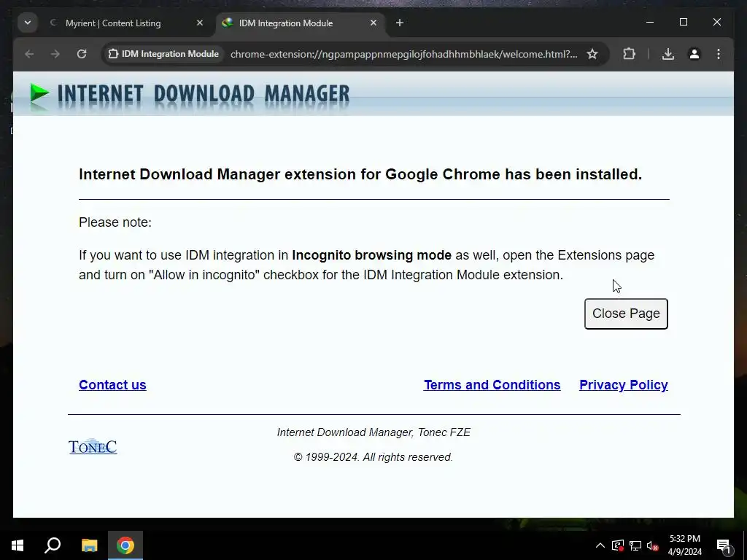Click the muted volume tray icon
747x560 pixels.
653,545
